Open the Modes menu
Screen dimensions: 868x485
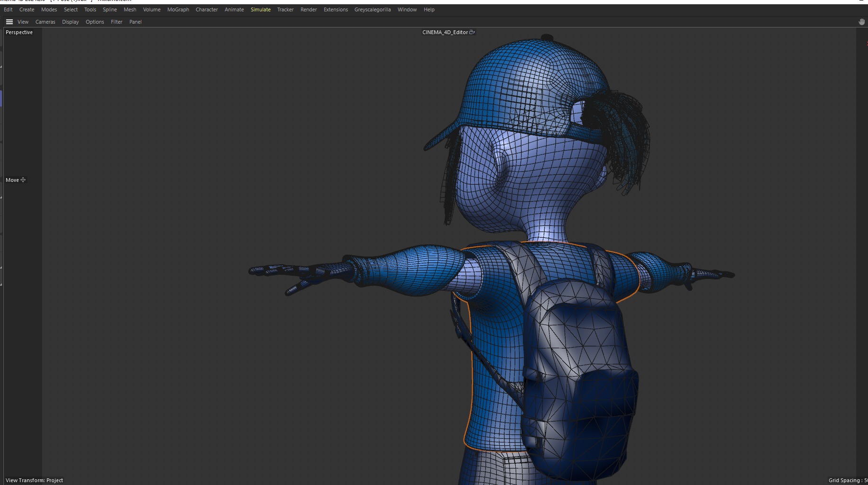tap(49, 9)
